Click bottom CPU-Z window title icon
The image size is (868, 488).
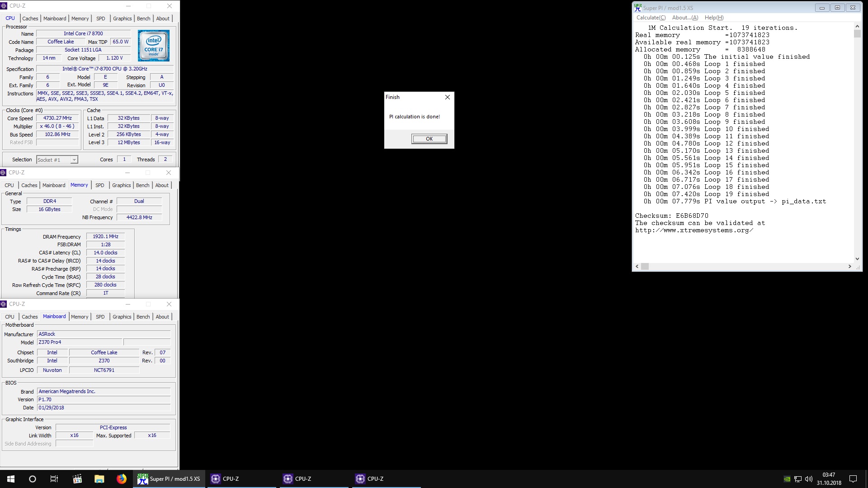3,304
